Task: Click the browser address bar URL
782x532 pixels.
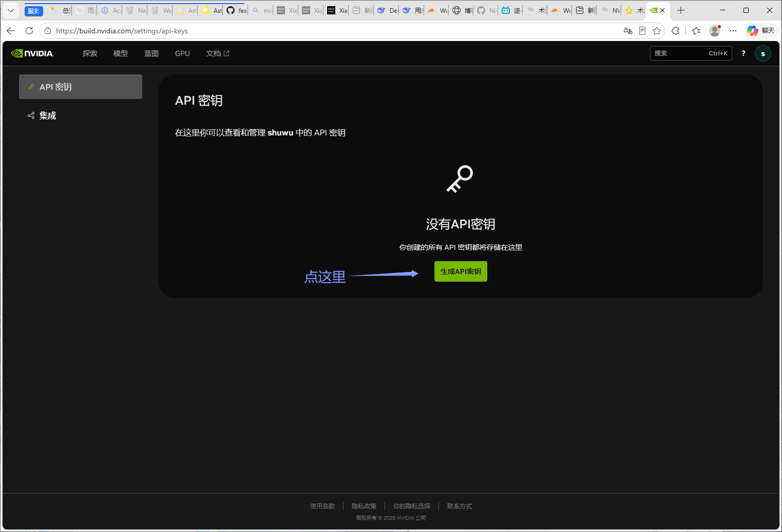Action: tap(122, 31)
